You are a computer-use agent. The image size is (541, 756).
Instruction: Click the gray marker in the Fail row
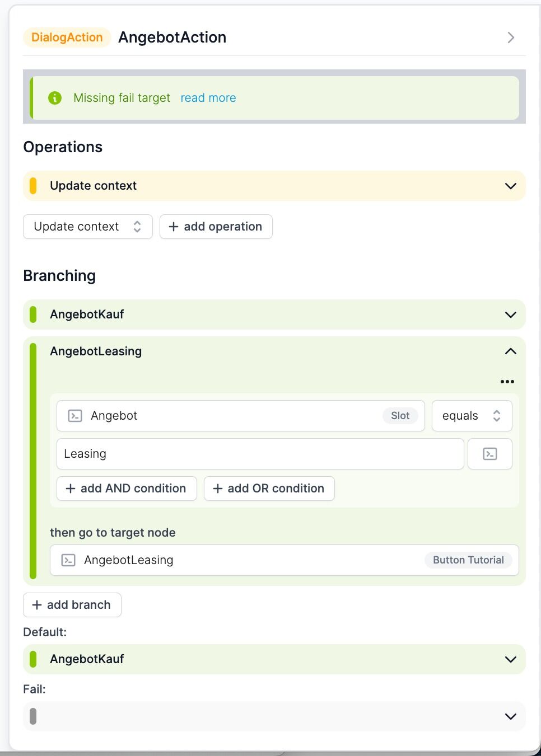click(33, 716)
